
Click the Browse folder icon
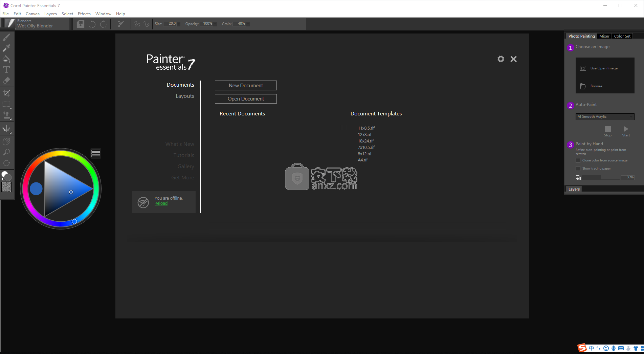coord(583,86)
